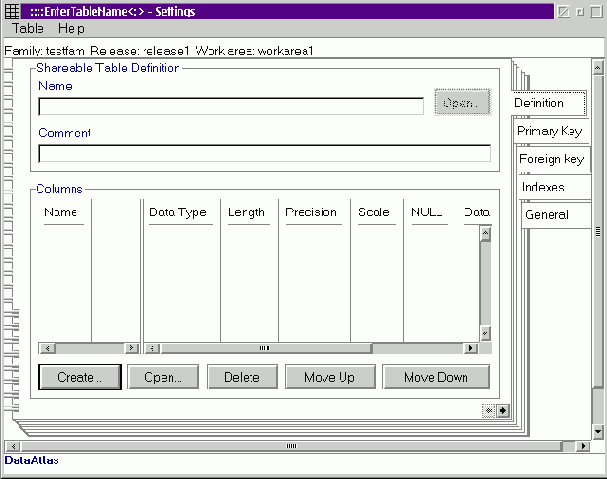Go to the General tab

point(546,214)
